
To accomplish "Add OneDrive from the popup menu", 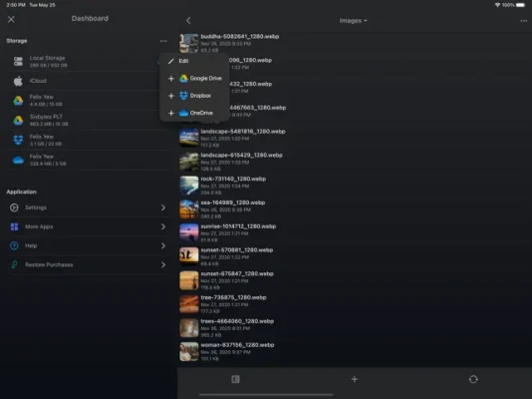I will tap(194, 113).
